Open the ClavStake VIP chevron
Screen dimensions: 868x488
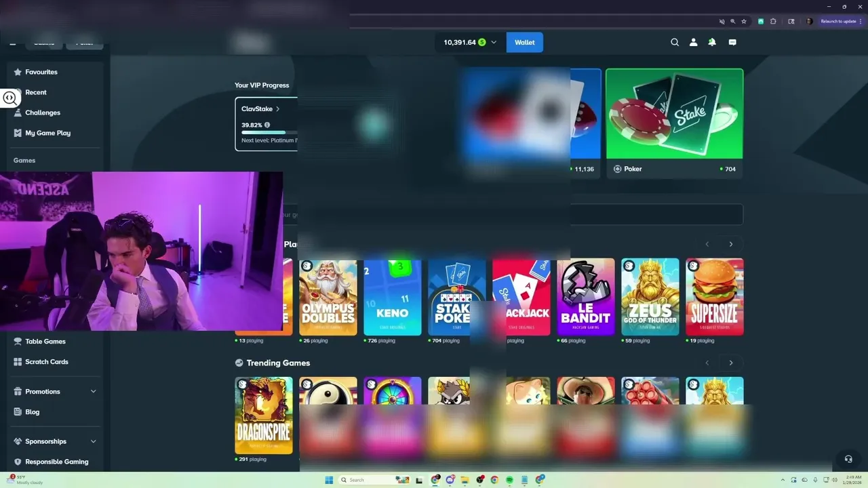pos(278,109)
